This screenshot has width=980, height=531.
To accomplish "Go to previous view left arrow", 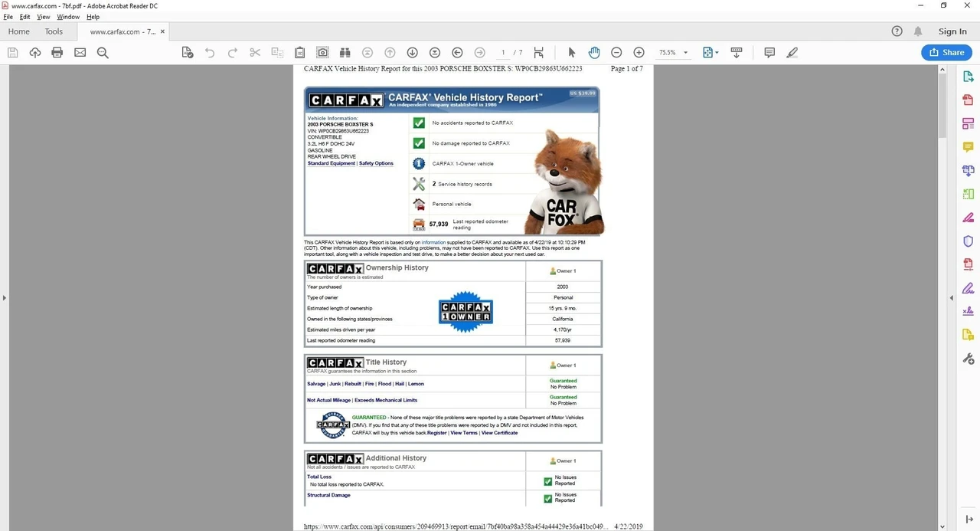I will pos(457,53).
